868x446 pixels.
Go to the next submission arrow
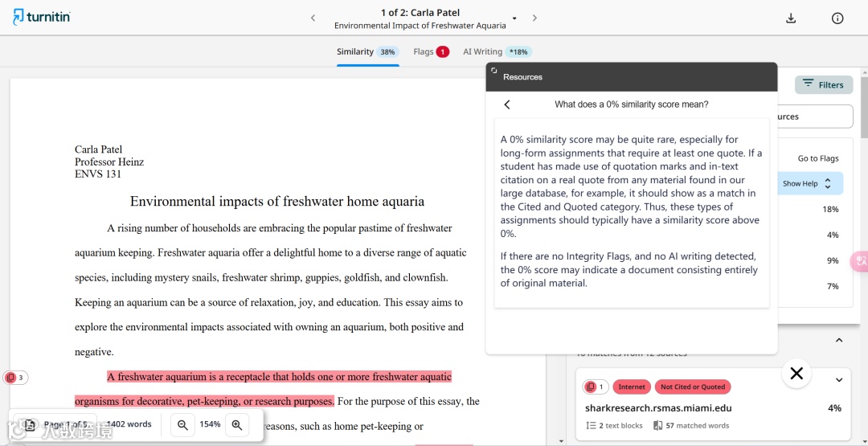pyautogui.click(x=534, y=18)
